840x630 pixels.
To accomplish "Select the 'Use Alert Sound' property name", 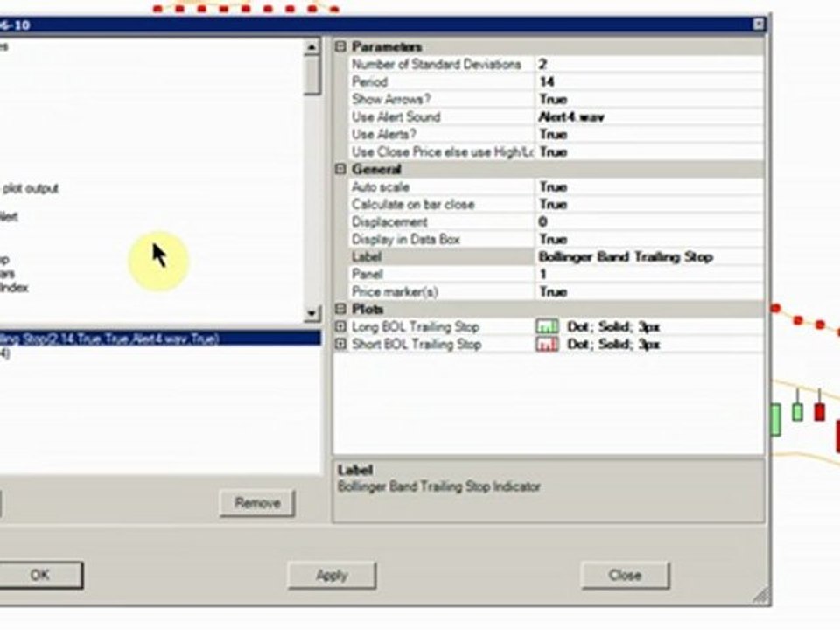I will tap(395, 116).
